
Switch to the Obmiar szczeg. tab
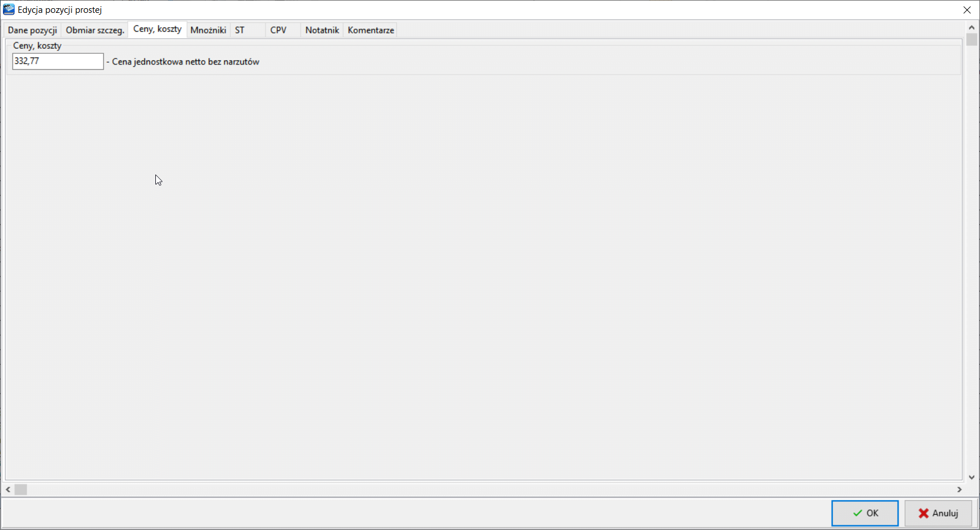pos(95,30)
